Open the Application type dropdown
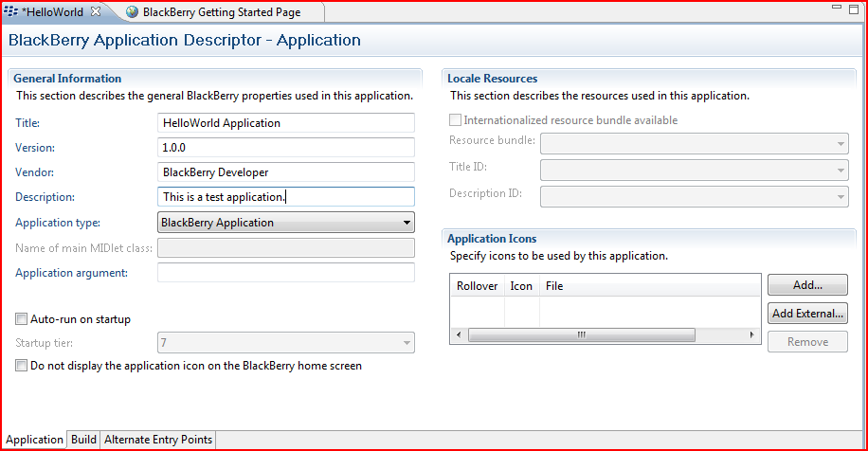This screenshot has width=868, height=451. tap(285, 223)
